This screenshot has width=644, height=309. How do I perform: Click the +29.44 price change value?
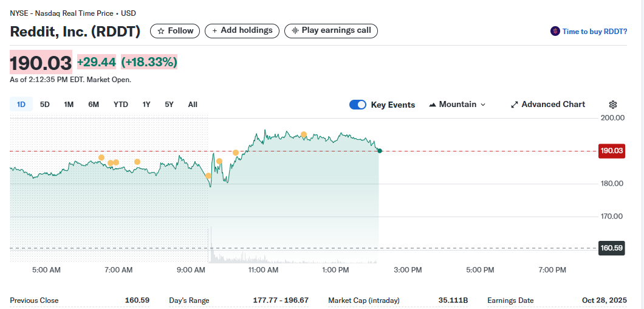click(x=97, y=62)
